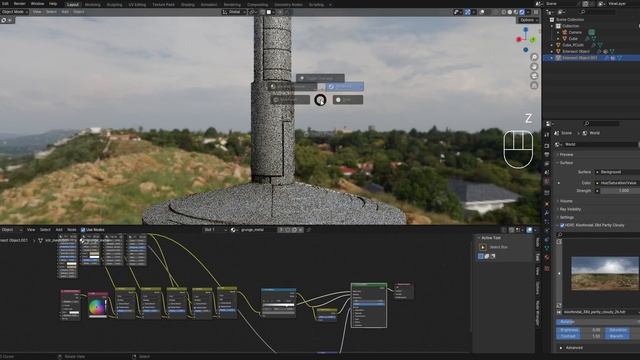Viewport: 640px width, 360px height.
Task: Open the Output properties tab icon
Action: pos(547,154)
